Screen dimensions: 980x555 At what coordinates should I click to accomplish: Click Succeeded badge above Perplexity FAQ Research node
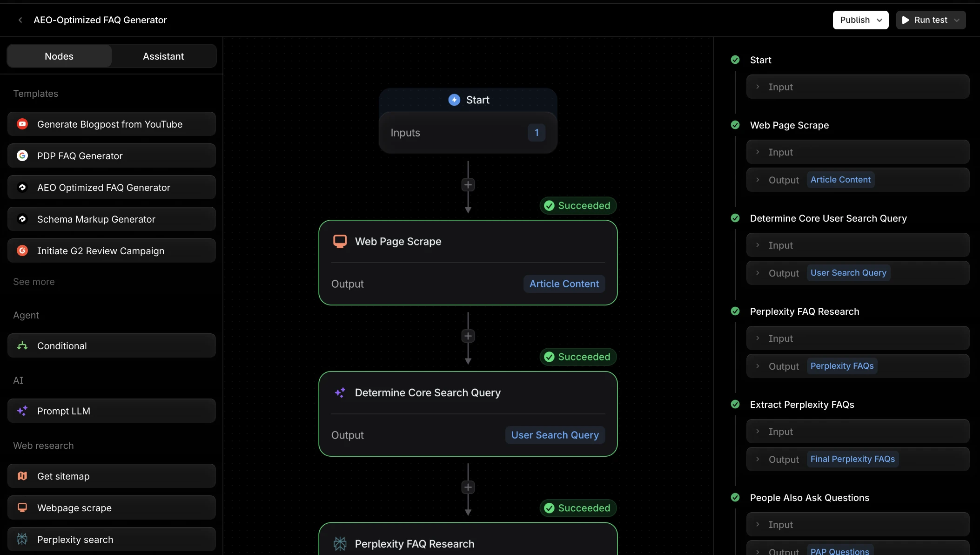[x=578, y=508]
